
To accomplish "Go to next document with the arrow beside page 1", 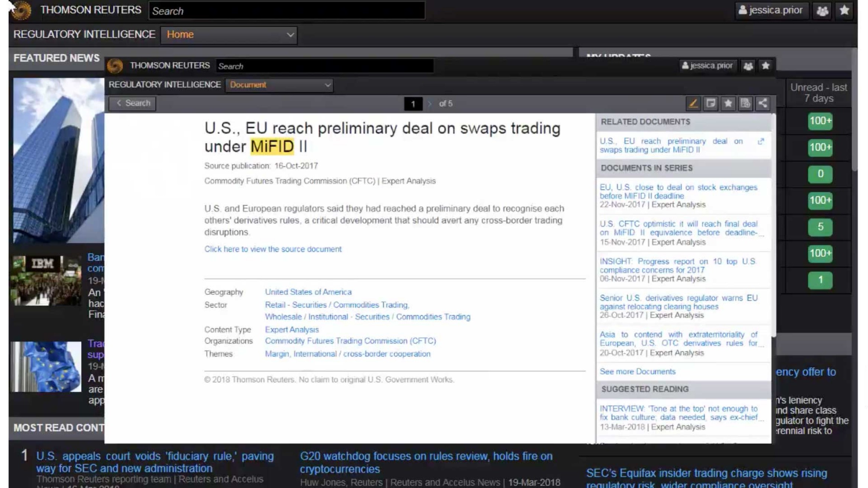I will [x=430, y=104].
